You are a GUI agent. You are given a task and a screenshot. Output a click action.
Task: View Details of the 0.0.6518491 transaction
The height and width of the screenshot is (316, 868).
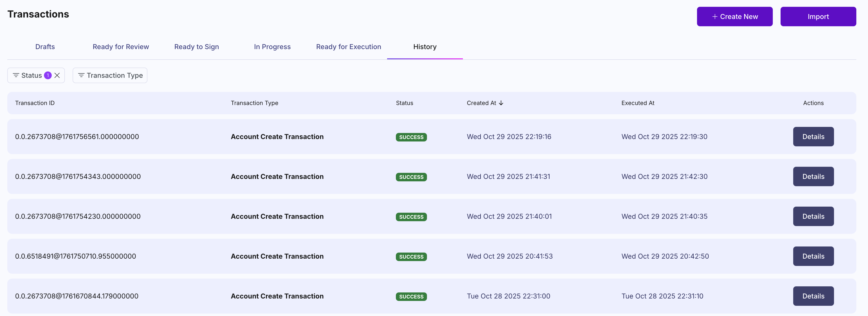click(813, 256)
